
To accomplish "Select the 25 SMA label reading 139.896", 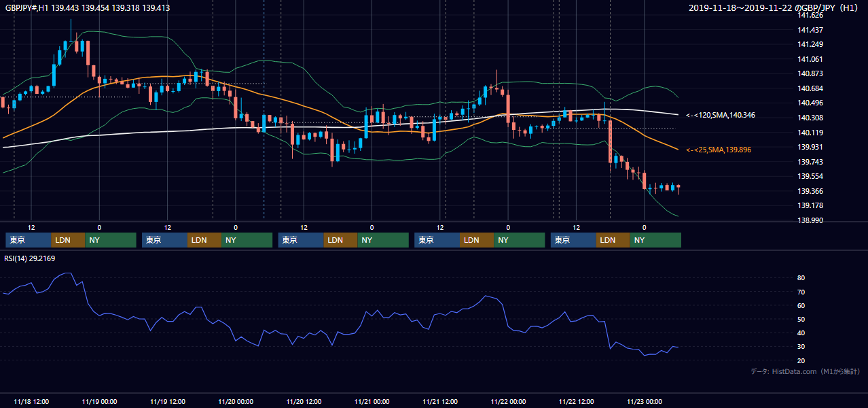I will pos(719,150).
